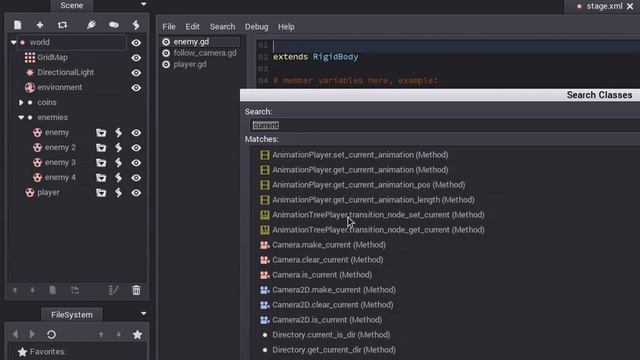Toggle DirectionalLight visibility eye

point(136,73)
